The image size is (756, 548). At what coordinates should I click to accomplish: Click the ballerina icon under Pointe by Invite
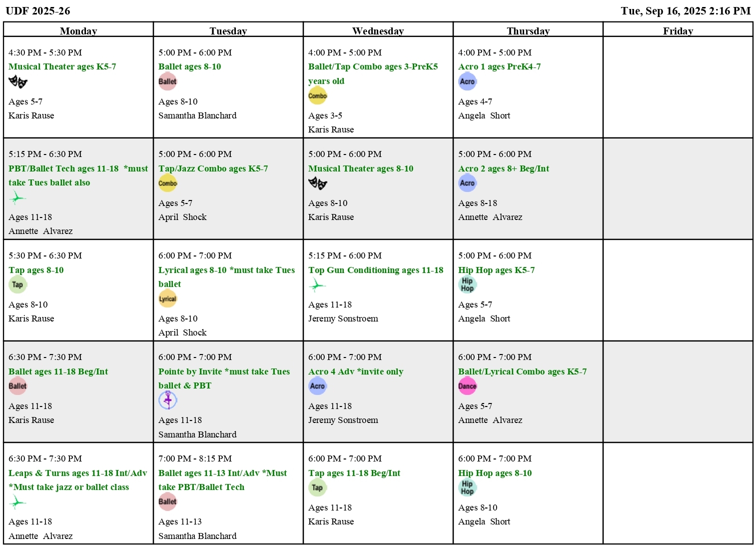(168, 400)
